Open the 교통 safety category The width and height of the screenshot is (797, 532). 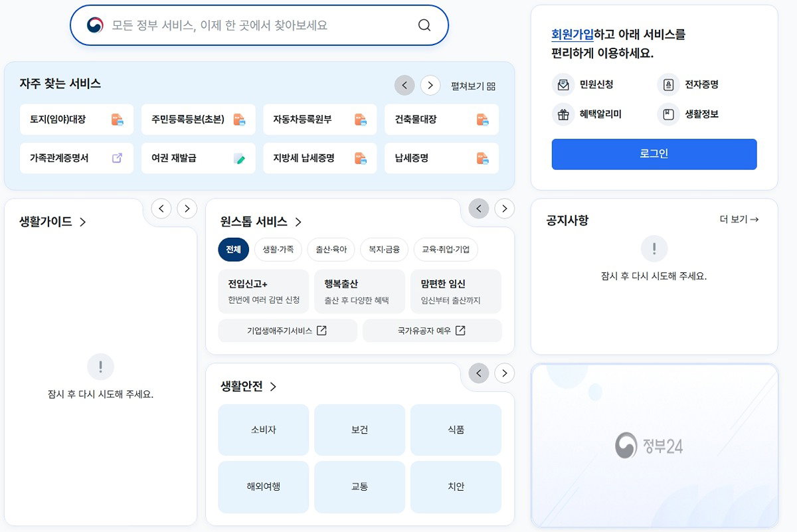(x=359, y=487)
